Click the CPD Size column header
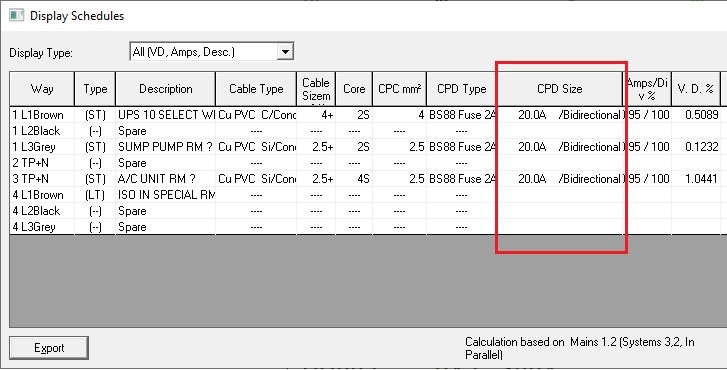727x370 pixels. (560, 89)
